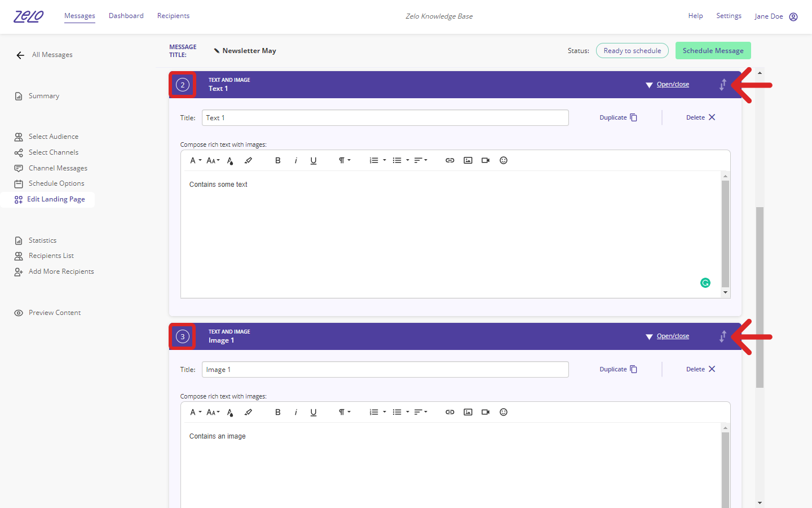This screenshot has height=508, width=812.
Task: Insert link in Text 1 editor
Action: [450, 160]
